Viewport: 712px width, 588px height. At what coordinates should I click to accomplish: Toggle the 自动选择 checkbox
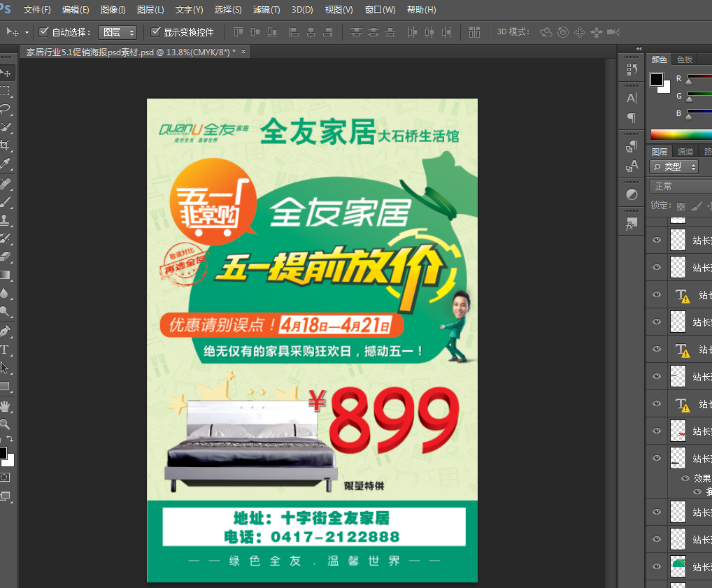tap(43, 31)
